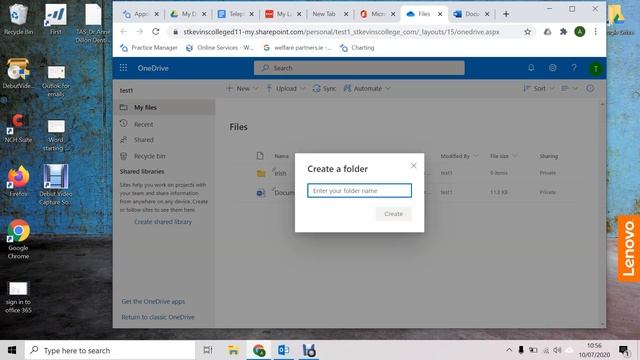Open Task View on the taskbar
This screenshot has height=360, width=640.
(x=208, y=350)
